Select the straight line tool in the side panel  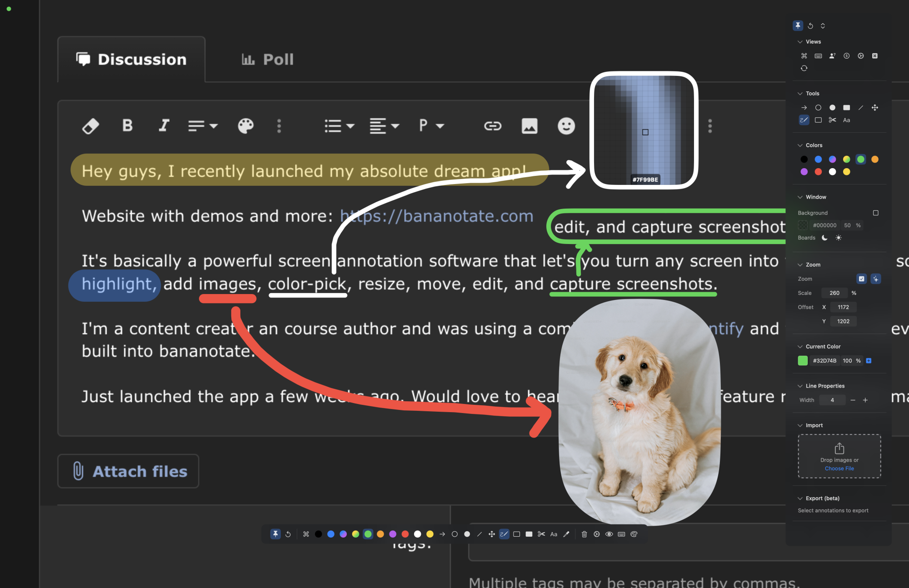click(860, 108)
